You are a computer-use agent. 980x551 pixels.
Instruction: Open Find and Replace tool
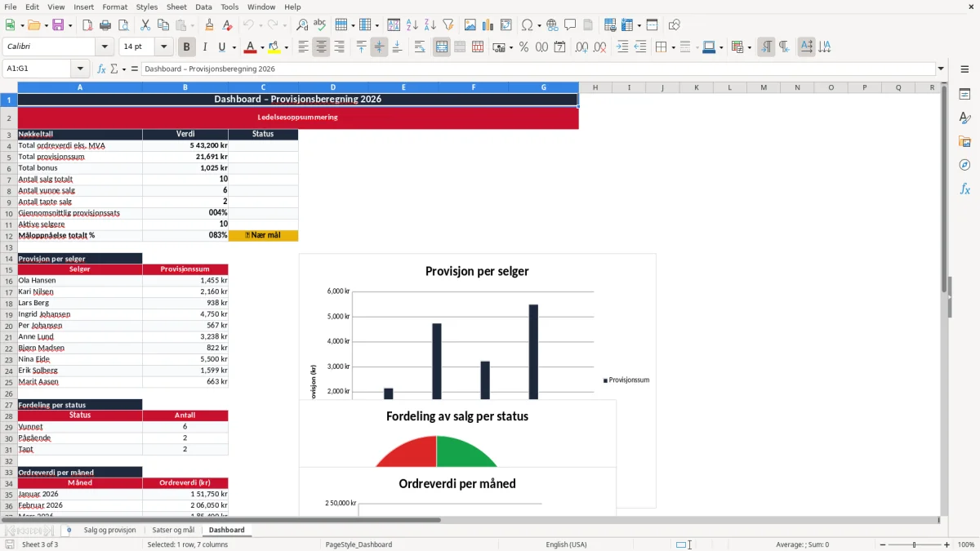(x=302, y=25)
